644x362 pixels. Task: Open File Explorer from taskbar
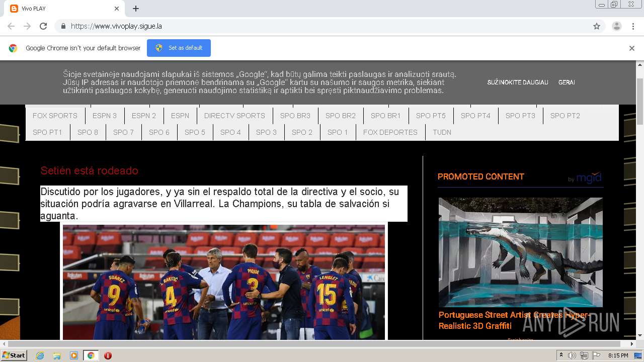point(57,355)
